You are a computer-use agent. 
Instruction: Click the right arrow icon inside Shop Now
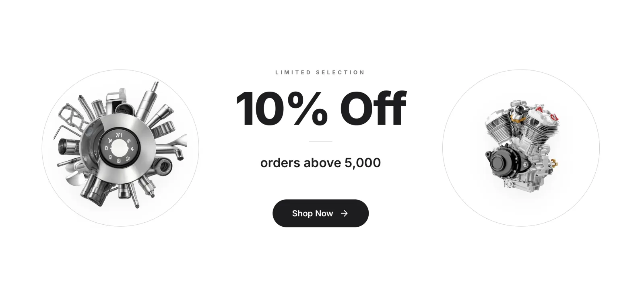[344, 213]
